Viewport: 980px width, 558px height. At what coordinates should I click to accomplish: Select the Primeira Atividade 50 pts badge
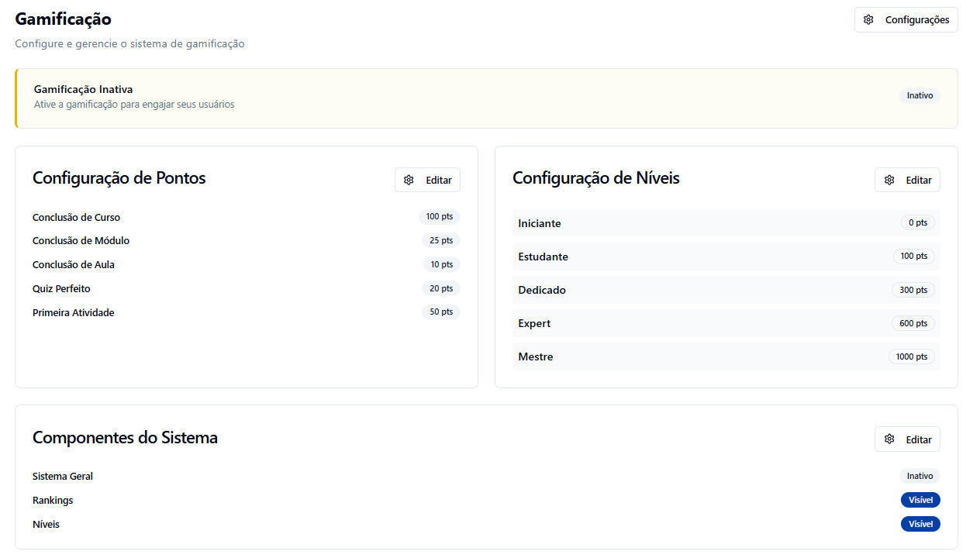[441, 312]
